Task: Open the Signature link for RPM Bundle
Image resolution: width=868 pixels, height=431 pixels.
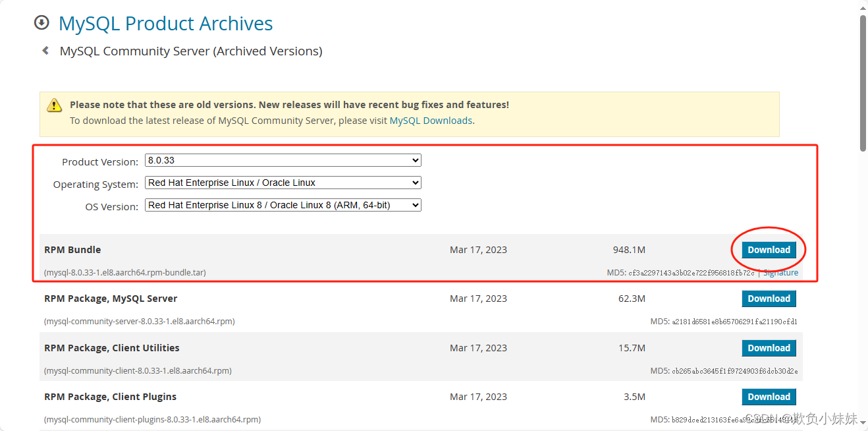Action: tap(780, 273)
